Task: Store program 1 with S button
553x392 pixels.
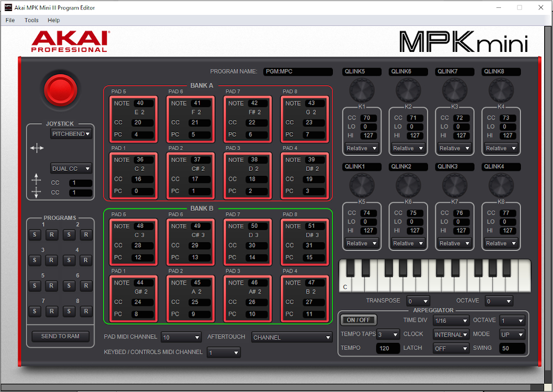Action: coord(34,234)
